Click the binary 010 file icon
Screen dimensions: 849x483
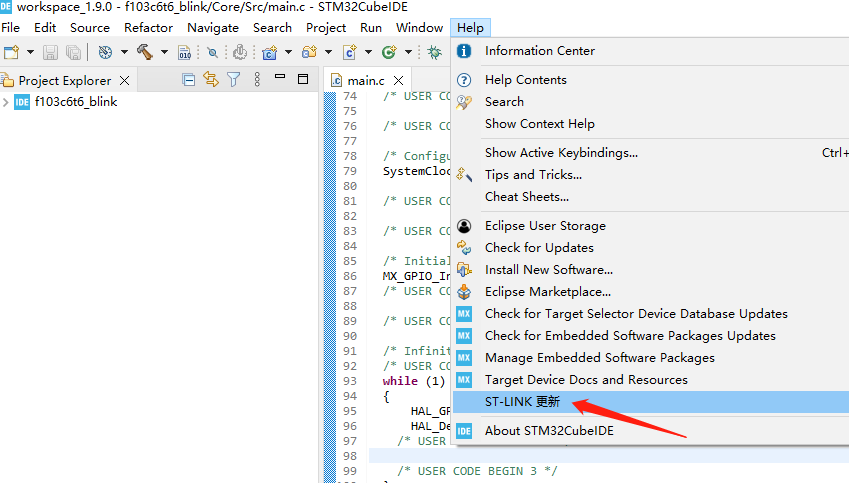coord(185,53)
